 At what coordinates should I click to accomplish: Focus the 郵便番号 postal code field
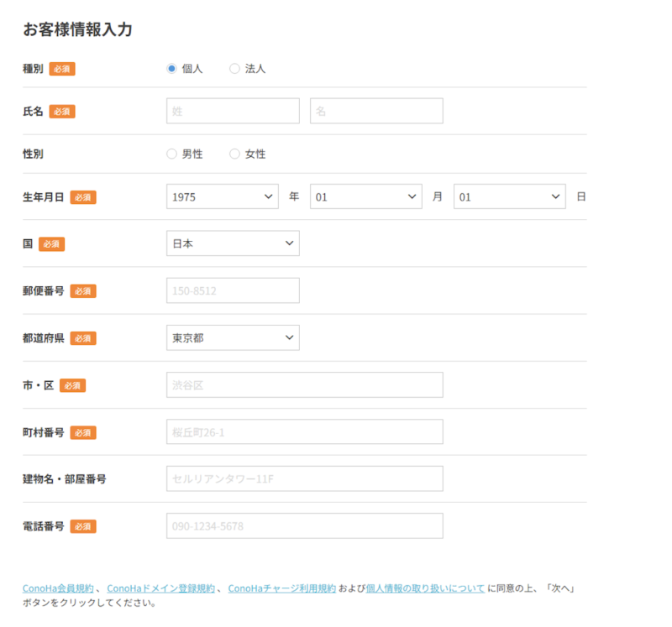click(x=233, y=290)
